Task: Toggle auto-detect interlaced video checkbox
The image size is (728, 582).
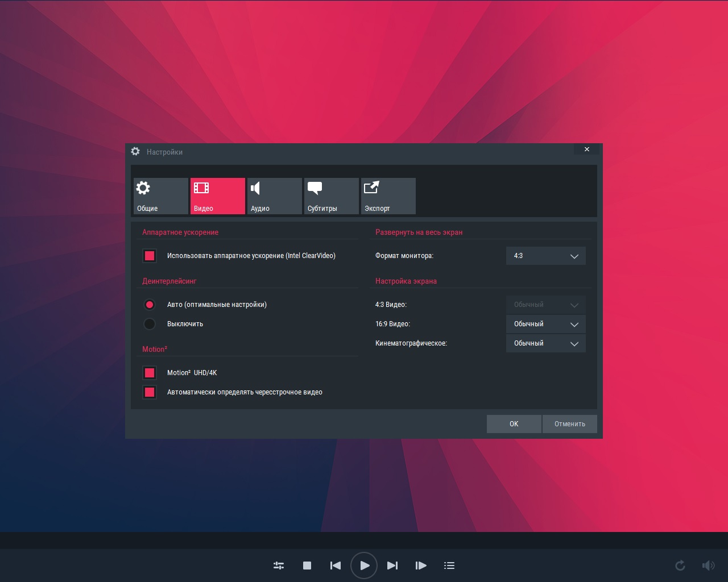Action: point(150,392)
